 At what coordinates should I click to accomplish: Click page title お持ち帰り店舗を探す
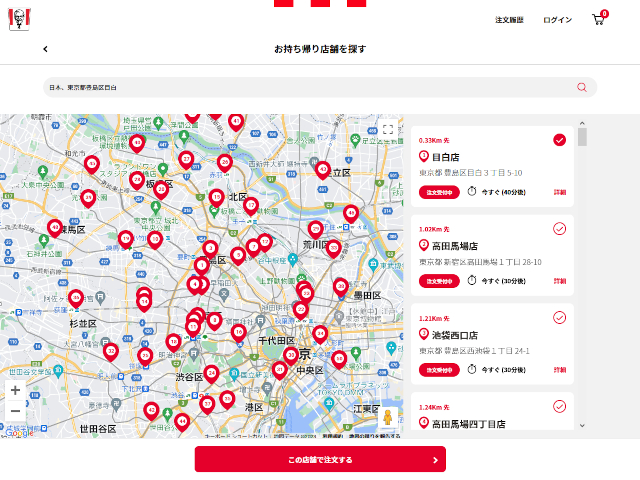click(x=320, y=49)
